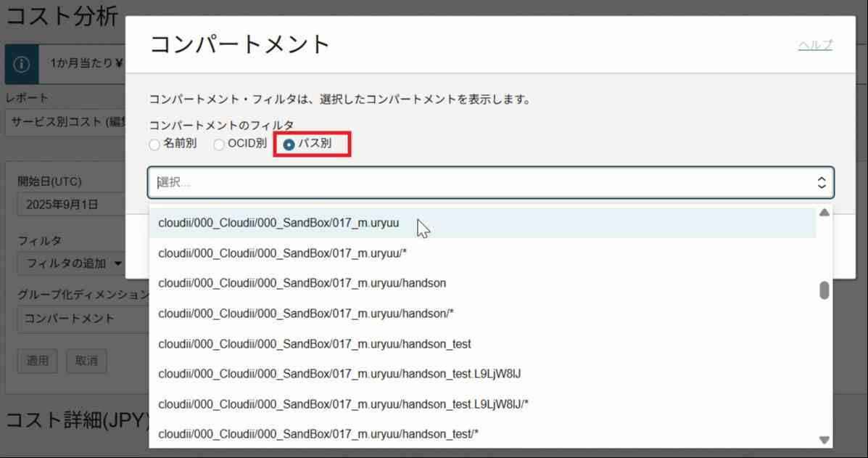Select the 017_m.uryuu/handson option
The width and height of the screenshot is (868, 458).
(x=302, y=283)
